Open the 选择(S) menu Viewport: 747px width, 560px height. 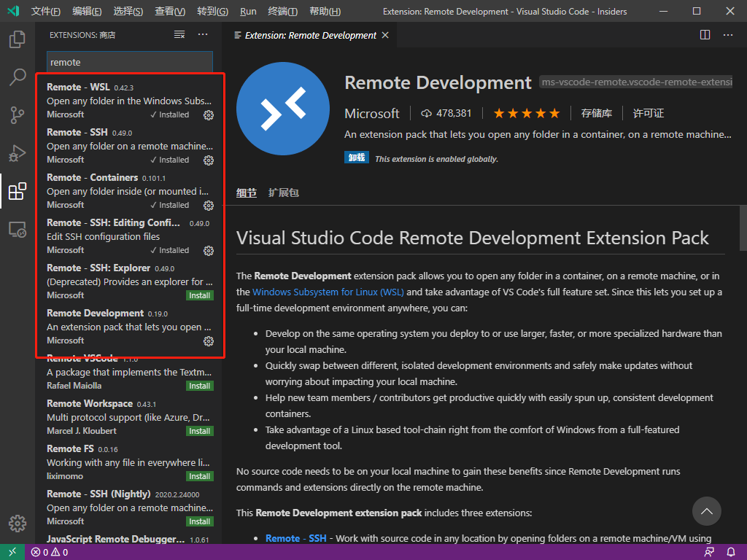pyautogui.click(x=128, y=11)
